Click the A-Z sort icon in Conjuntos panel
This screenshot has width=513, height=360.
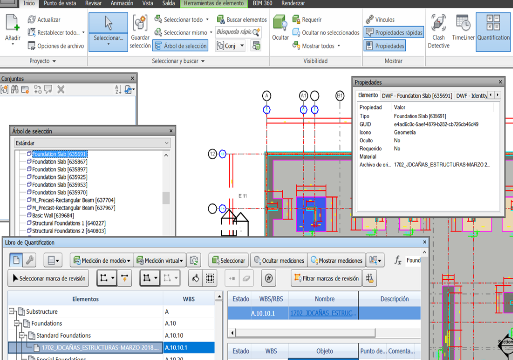pos(118,89)
